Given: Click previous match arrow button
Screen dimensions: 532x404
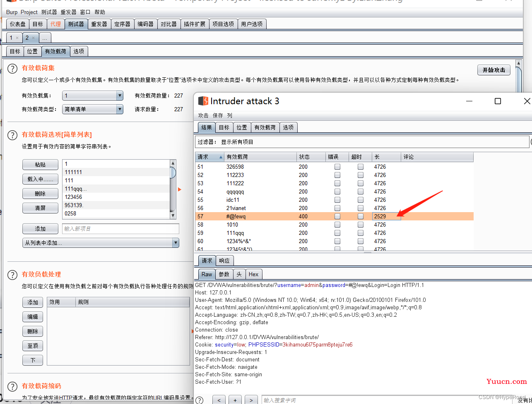Looking at the screenshot, I should coord(219,400).
